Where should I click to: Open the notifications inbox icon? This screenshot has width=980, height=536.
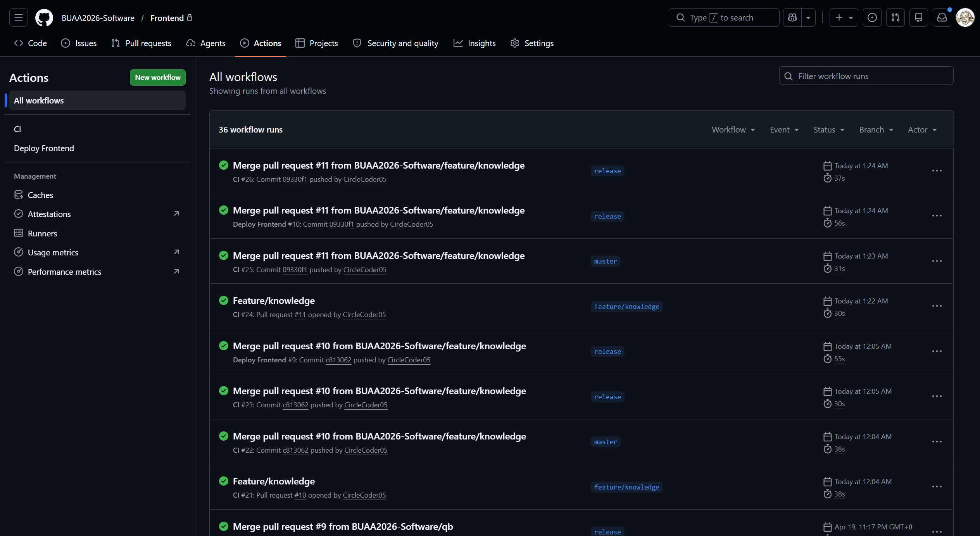pyautogui.click(x=942, y=17)
